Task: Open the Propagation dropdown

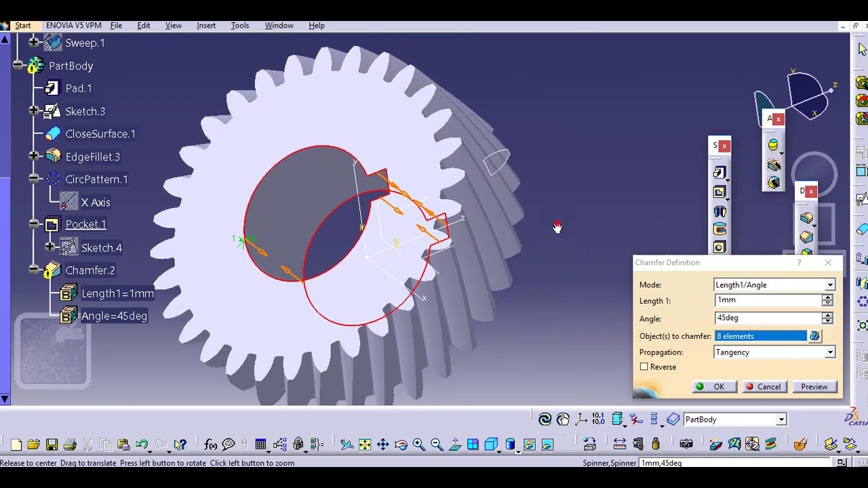Action: (830, 352)
